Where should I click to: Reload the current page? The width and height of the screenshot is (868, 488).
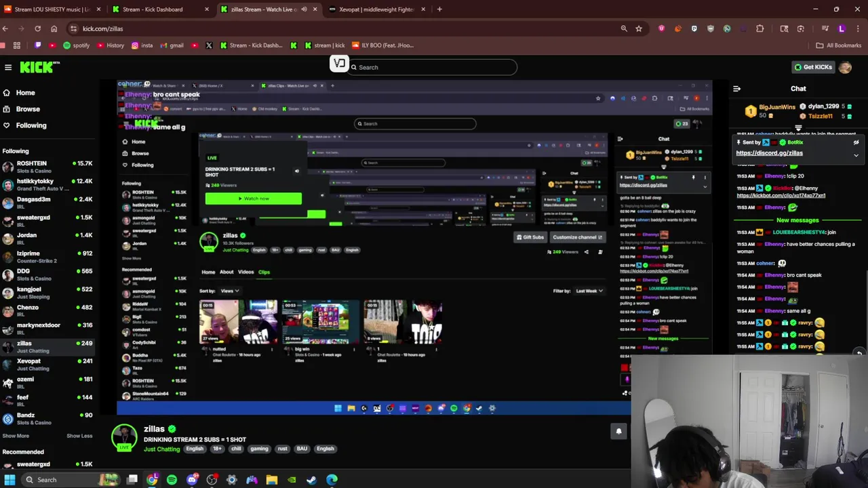[x=37, y=28]
